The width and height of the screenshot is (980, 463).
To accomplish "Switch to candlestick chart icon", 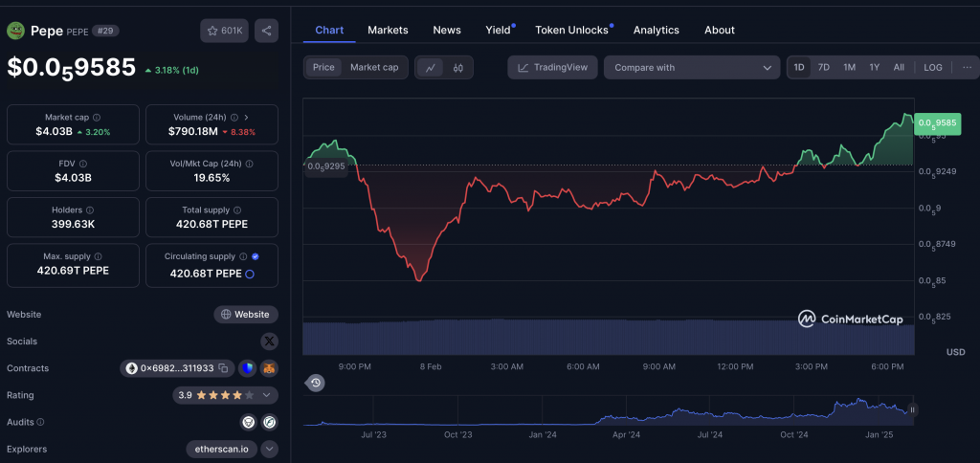I will (x=458, y=68).
